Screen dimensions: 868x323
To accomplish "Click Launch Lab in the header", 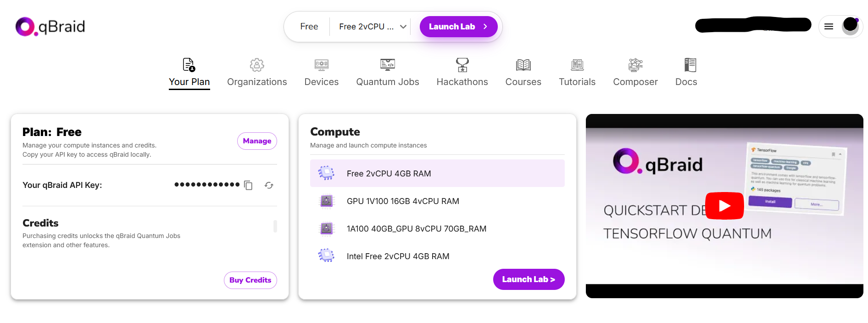I will 458,27.
